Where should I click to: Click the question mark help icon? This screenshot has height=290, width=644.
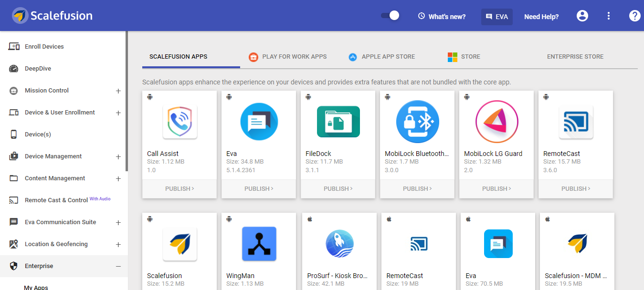tap(634, 16)
